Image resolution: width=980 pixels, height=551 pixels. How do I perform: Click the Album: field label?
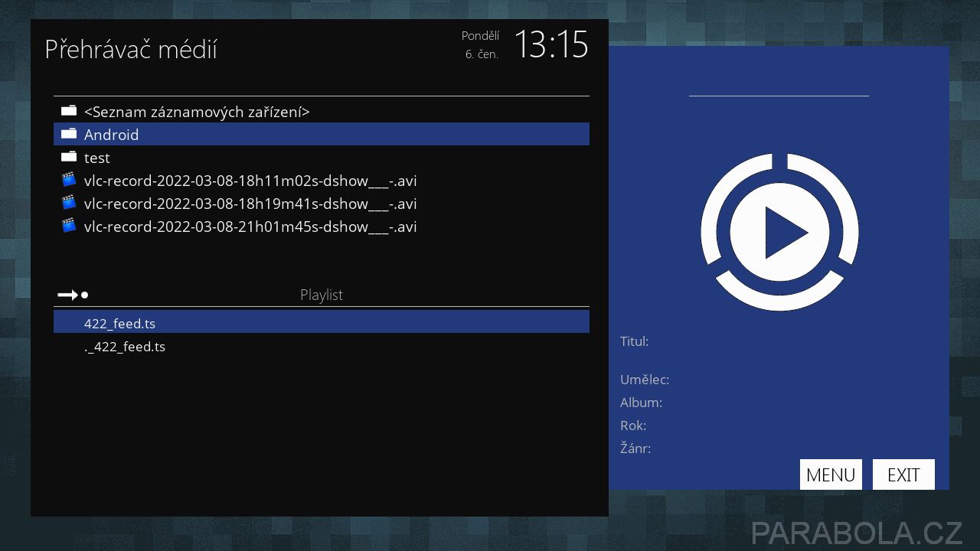coord(641,403)
